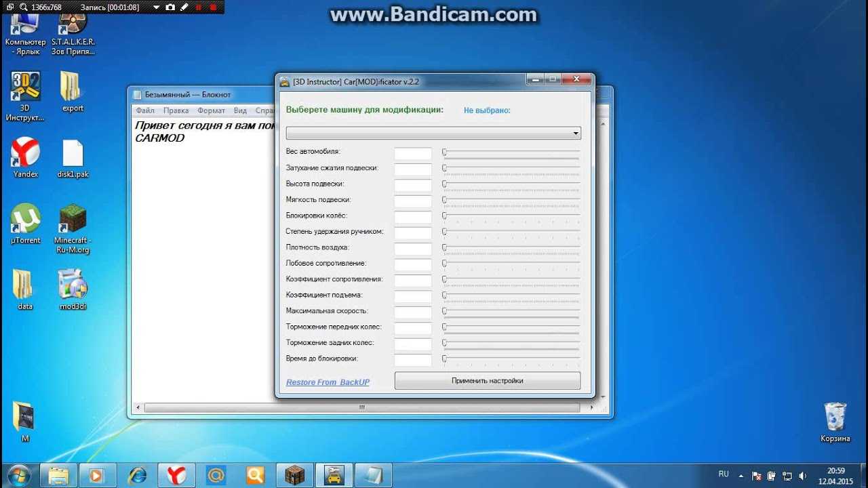Click the Bandicam red stop recording button
868x488 pixels.
[x=213, y=7]
